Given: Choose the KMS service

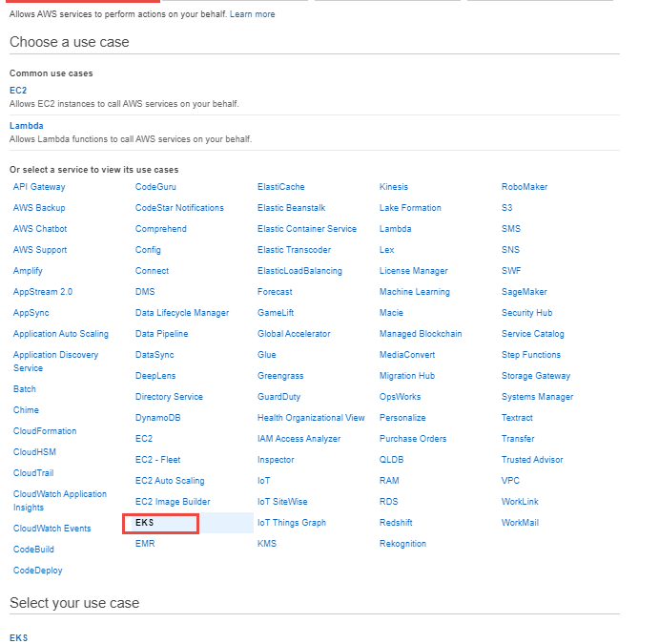Looking at the screenshot, I should 267,544.
